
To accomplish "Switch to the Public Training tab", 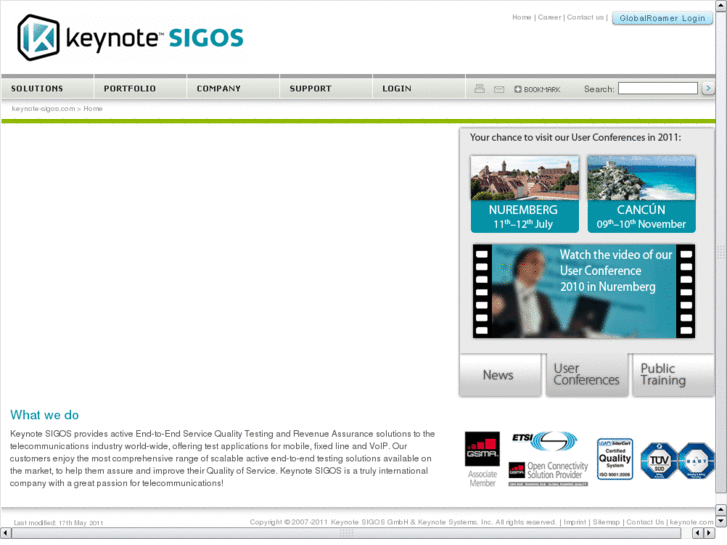I will 673,375.
